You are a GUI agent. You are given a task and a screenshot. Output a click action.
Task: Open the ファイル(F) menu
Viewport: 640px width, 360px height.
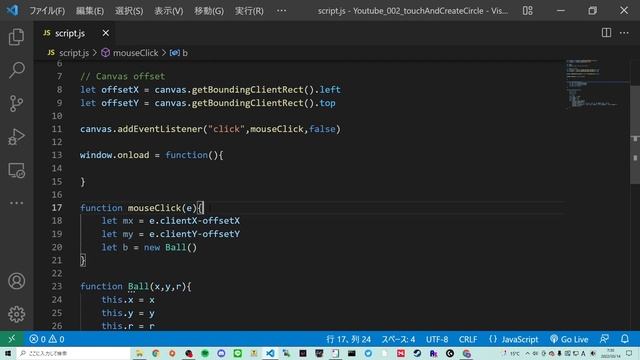pos(47,11)
